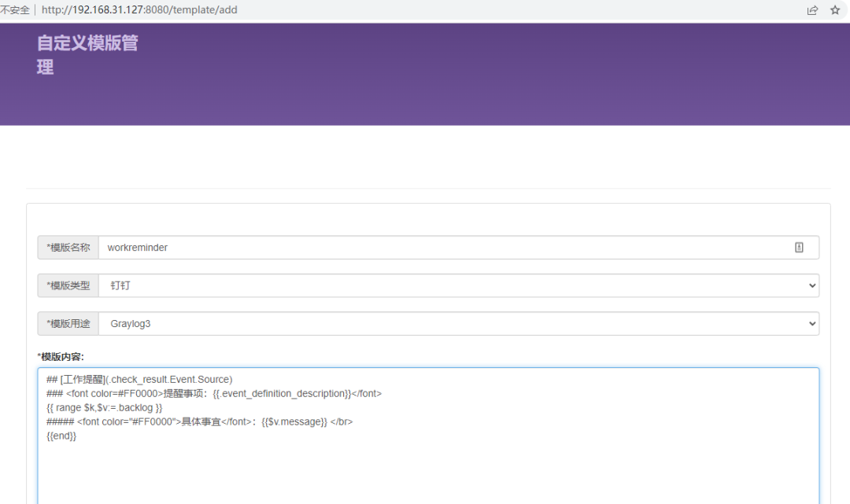Click the '{{end}}' line in template content

tap(61, 436)
